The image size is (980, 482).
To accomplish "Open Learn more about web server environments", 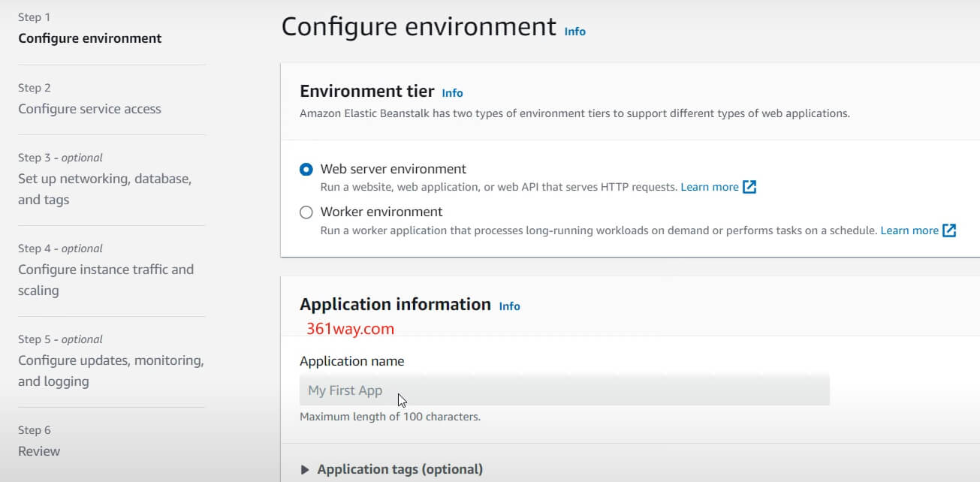I will coord(710,186).
